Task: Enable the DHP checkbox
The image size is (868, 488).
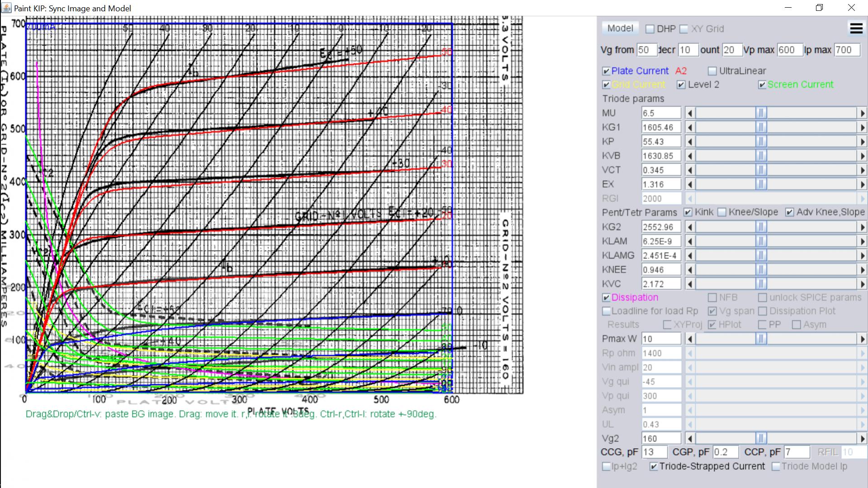Action: [650, 29]
